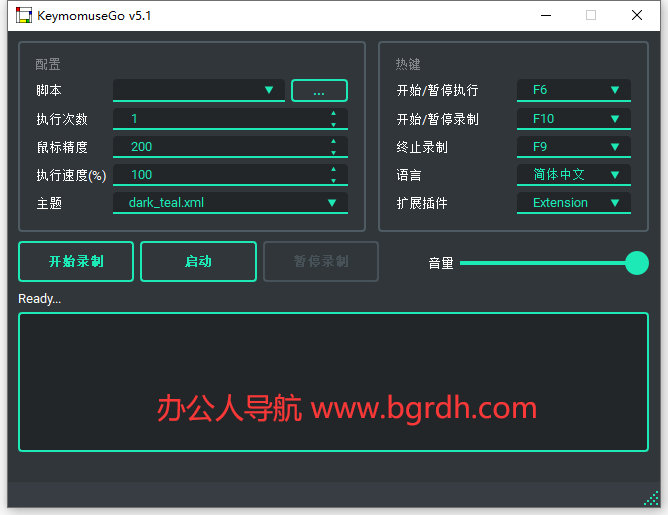
Task: Decrease mouse precision with down arrow
Action: pyautogui.click(x=333, y=152)
